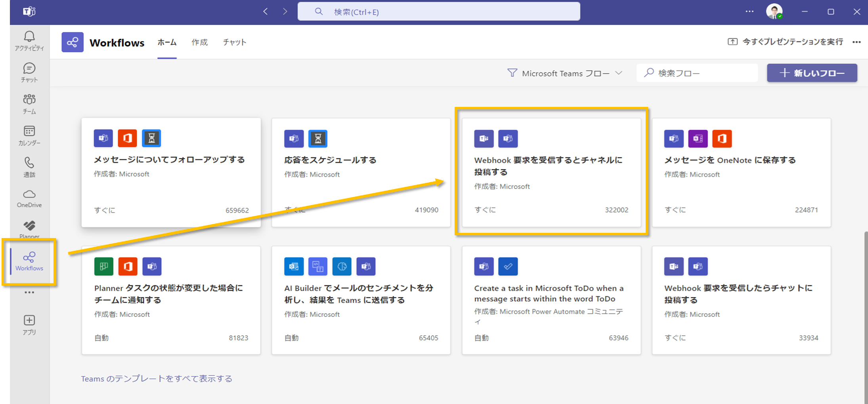Open Teams のテンプレートをすべて表示する link
This screenshot has width=868, height=404.
click(x=157, y=379)
